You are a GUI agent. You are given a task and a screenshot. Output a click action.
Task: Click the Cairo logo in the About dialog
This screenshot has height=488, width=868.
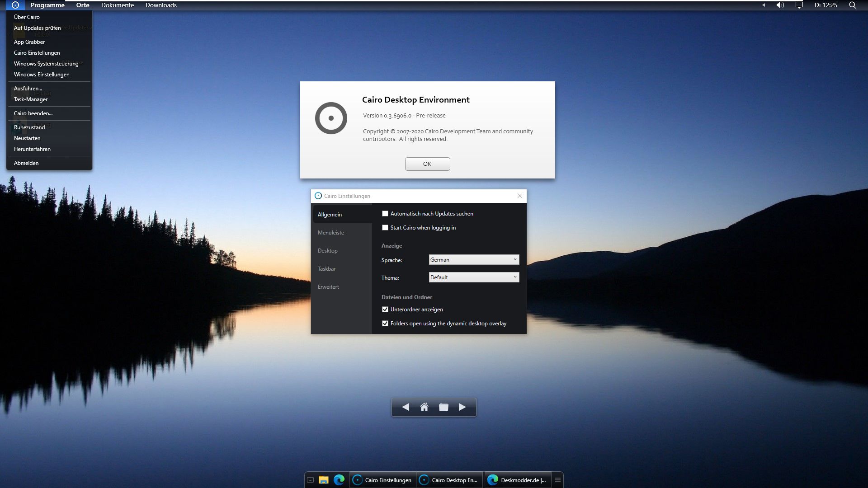tap(331, 118)
